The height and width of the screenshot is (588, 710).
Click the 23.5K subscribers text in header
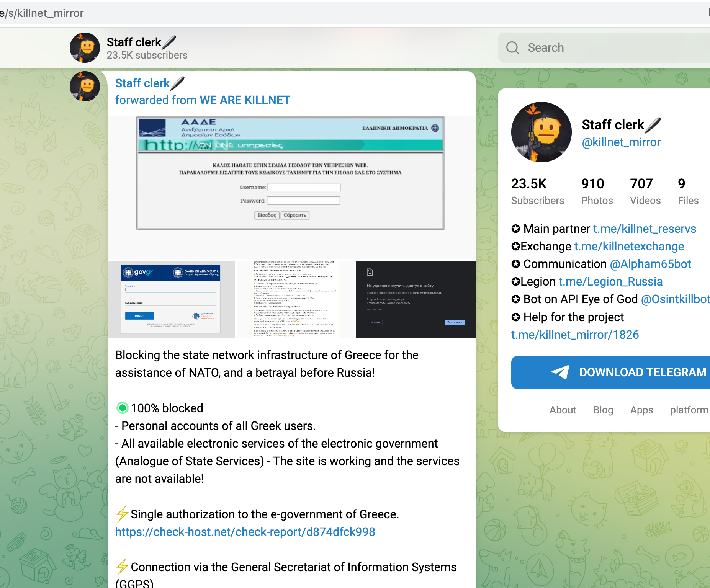[147, 56]
